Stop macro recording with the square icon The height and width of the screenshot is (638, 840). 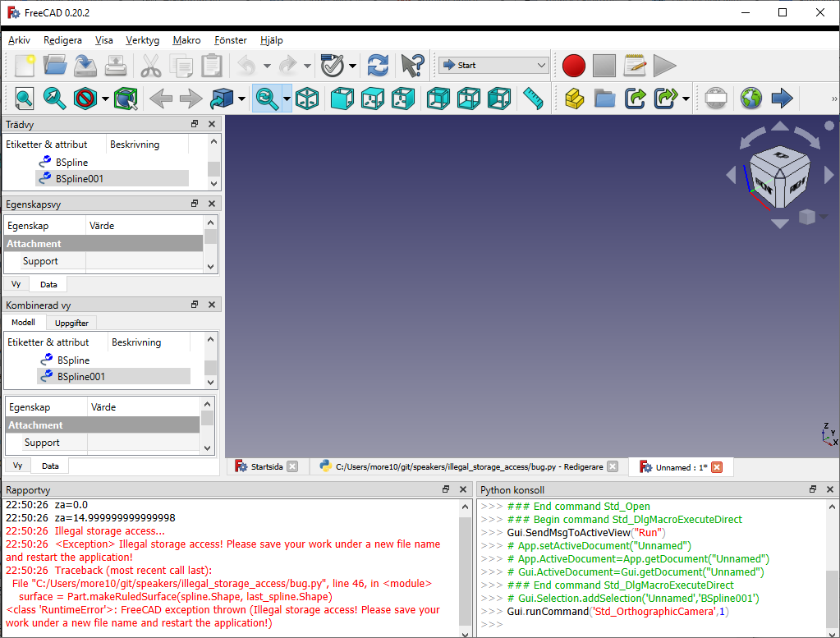604,66
